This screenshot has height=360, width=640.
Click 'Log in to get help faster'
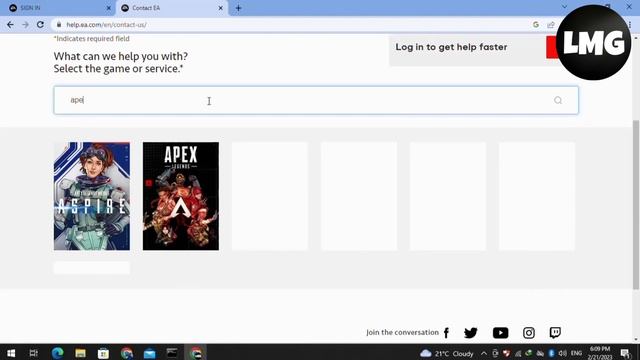pyautogui.click(x=451, y=47)
